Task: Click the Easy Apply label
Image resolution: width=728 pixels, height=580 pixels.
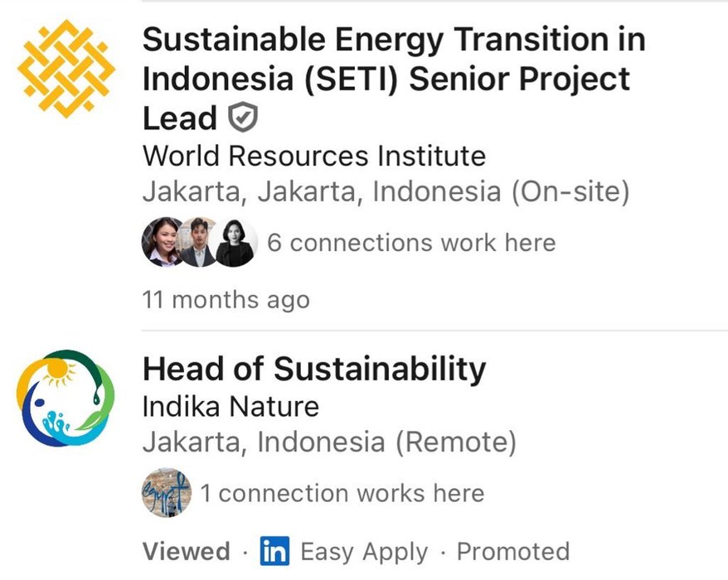Action: [364, 552]
